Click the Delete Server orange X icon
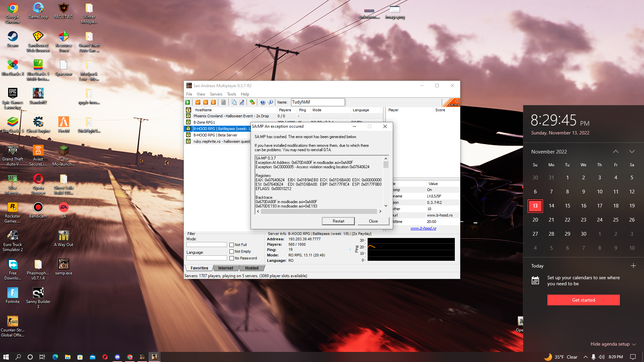Image resolution: width=644 pixels, height=362 pixels. [206, 102]
